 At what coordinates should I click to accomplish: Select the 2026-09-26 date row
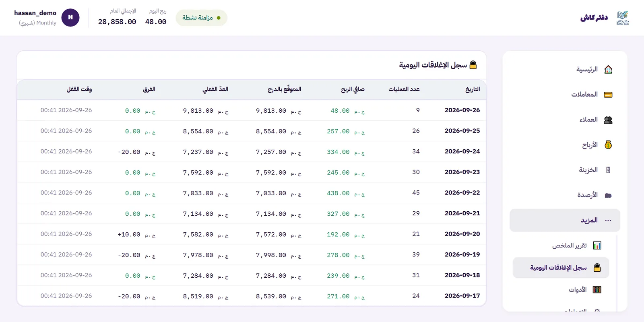pos(252,110)
